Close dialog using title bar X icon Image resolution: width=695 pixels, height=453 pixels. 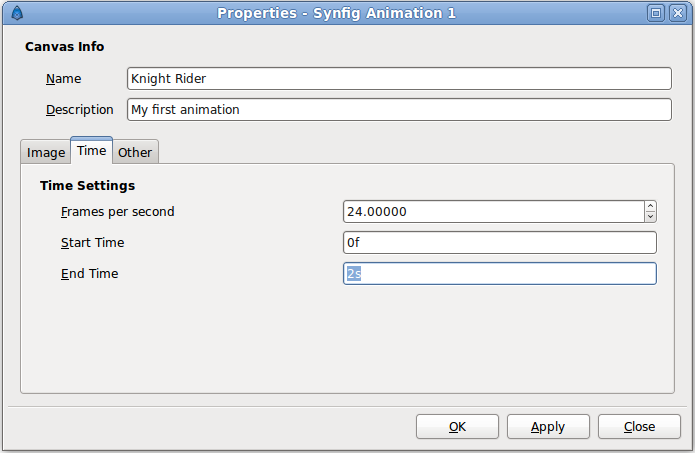[x=678, y=13]
